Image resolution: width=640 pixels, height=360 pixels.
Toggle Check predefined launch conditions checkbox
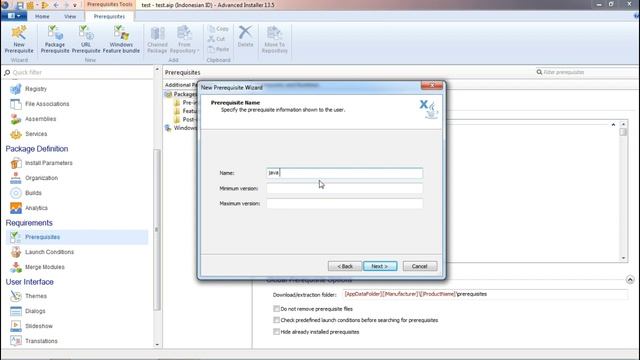(x=276, y=320)
